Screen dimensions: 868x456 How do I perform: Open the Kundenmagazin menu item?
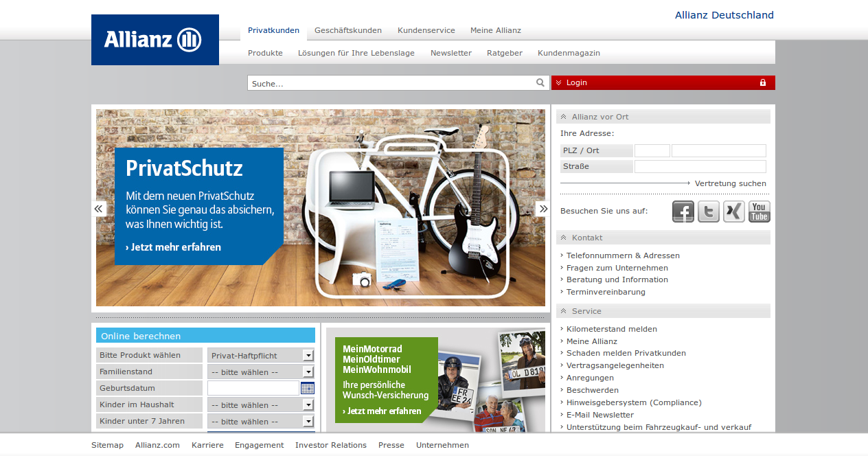tap(569, 53)
